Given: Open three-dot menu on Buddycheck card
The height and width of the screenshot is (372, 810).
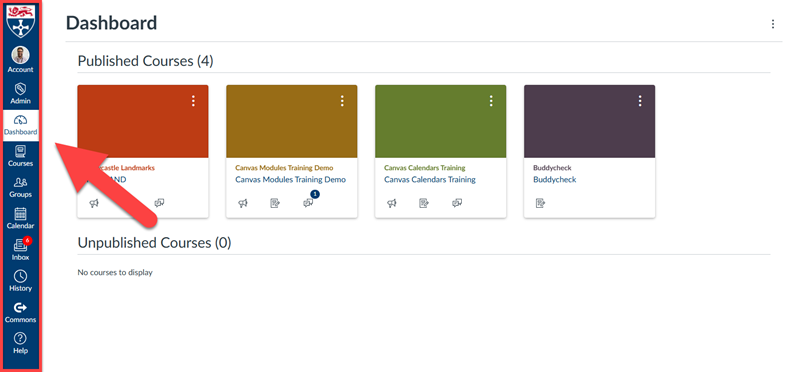Looking at the screenshot, I should click(x=640, y=101).
